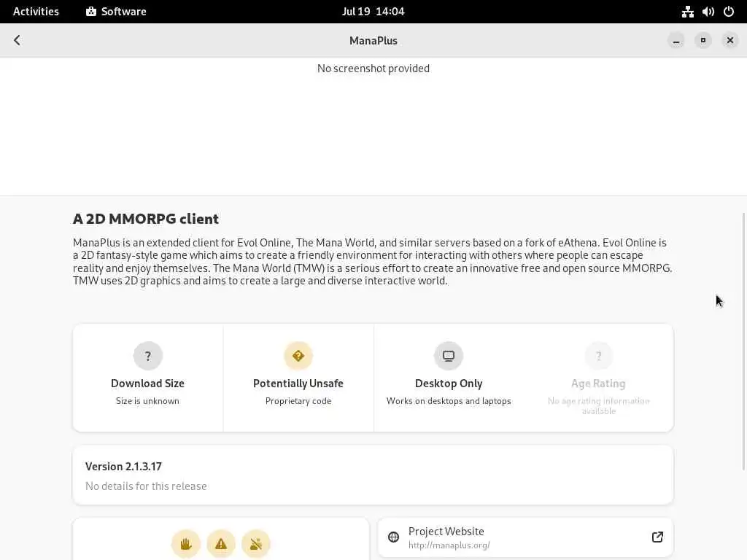Click 'No age rating information available' text
Screen dimensions: 747x560
(x=599, y=405)
